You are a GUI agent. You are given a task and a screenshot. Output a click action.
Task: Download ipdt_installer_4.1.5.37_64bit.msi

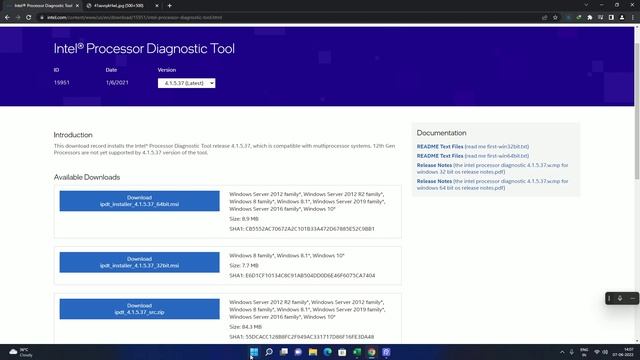[x=139, y=201]
